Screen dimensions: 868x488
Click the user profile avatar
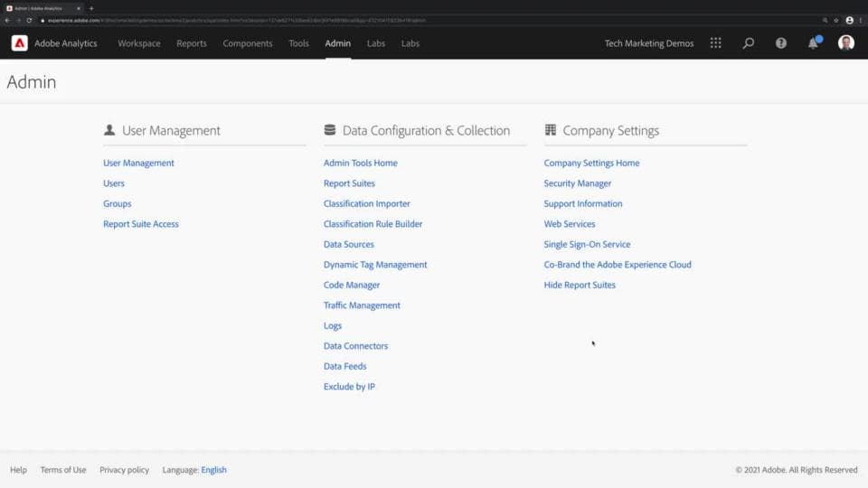point(846,43)
